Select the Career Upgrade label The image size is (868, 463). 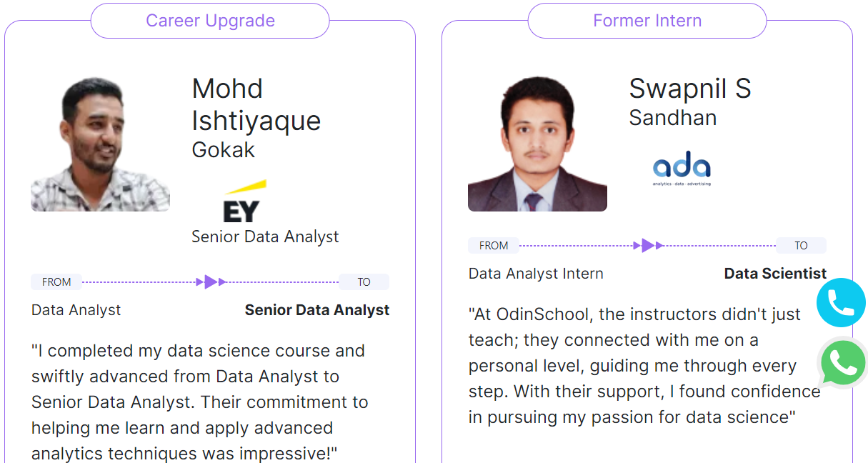pos(210,21)
